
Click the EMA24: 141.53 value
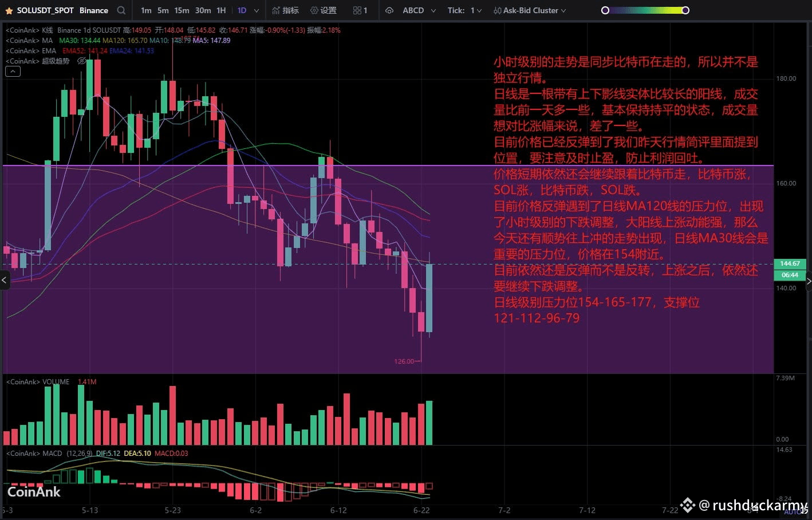tap(132, 50)
